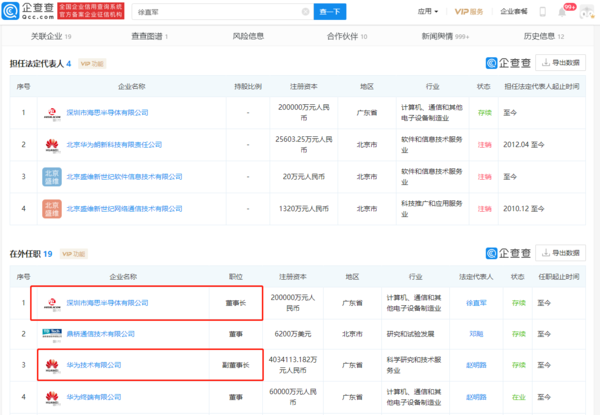This screenshot has width=600, height=415.
Task: Open the user avatar at top right
Action: (x=587, y=12)
